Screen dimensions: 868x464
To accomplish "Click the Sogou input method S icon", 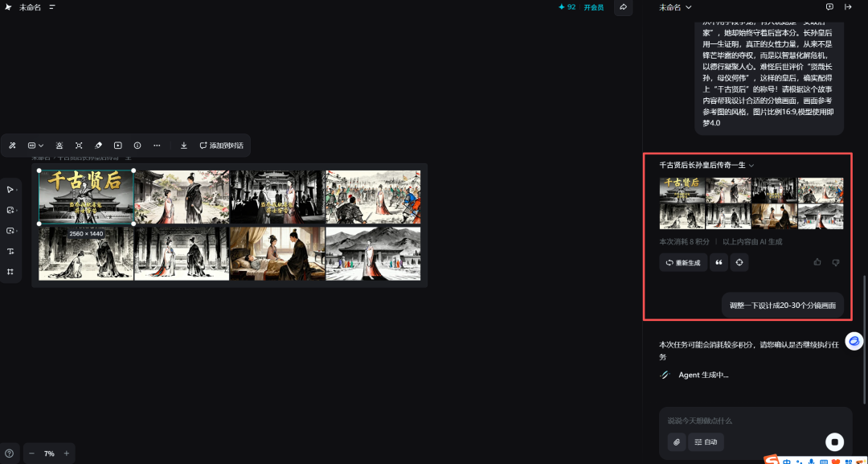I will [x=771, y=460].
